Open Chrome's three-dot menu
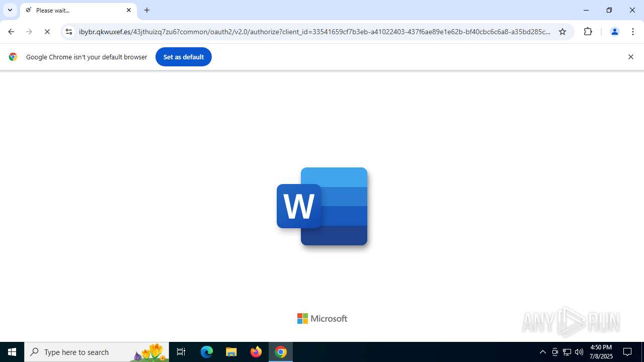Viewport: 644px width, 362px height. pos(633,32)
